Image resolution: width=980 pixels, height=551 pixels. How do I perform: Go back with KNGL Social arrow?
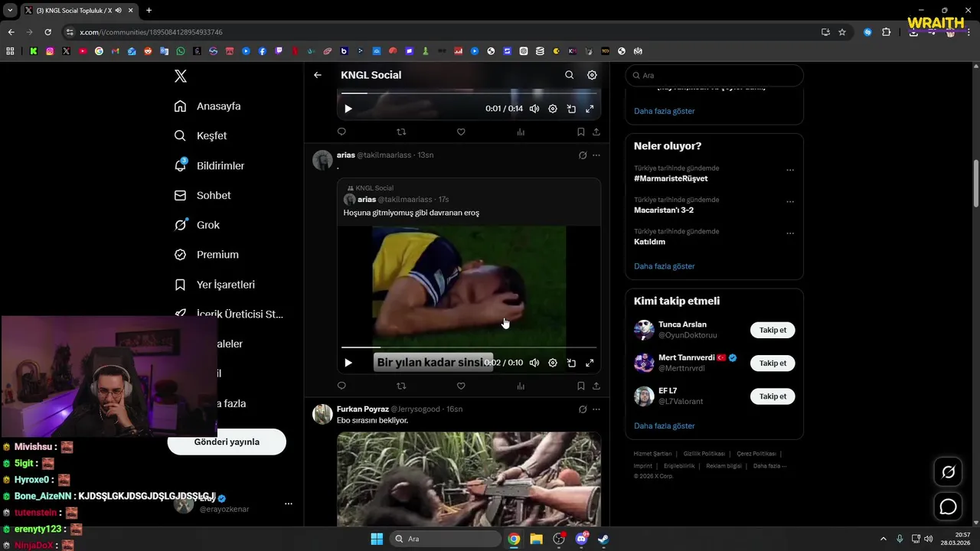click(318, 75)
